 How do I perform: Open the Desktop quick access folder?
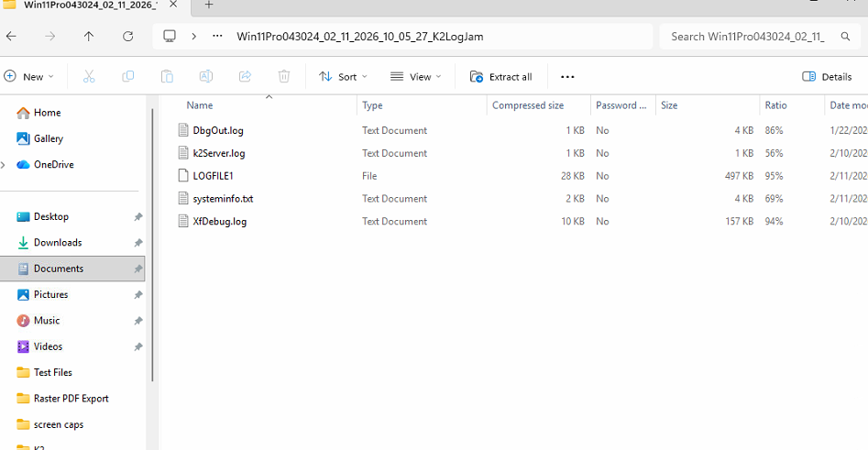pos(43,216)
